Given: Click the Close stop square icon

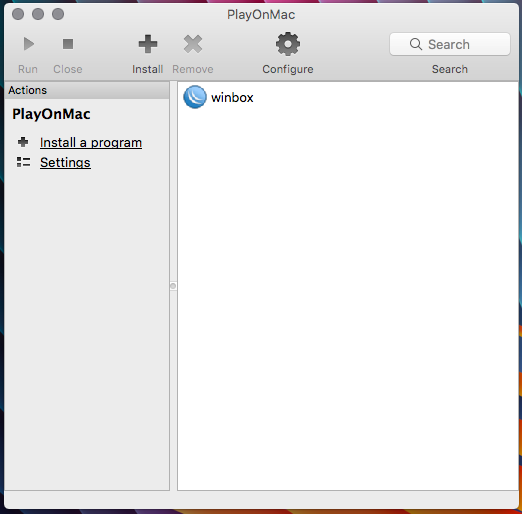Looking at the screenshot, I should click(x=68, y=44).
